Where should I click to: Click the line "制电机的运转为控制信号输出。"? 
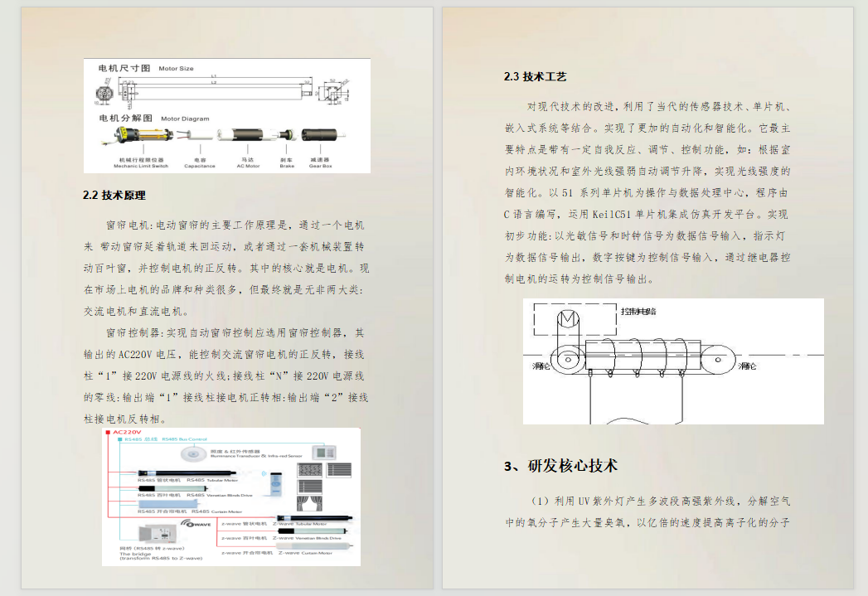tap(579, 279)
